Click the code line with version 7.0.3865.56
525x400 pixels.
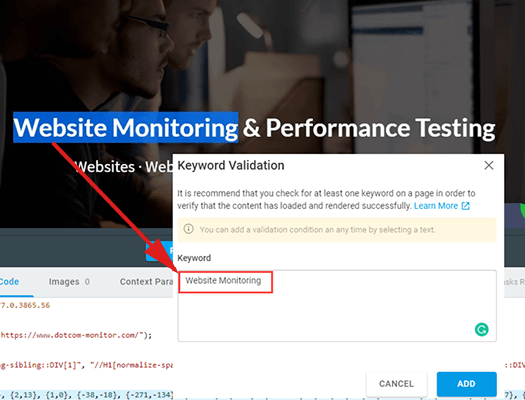click(25, 305)
